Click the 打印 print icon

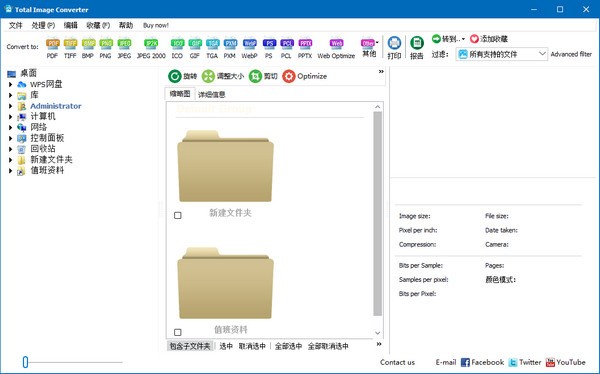[394, 47]
